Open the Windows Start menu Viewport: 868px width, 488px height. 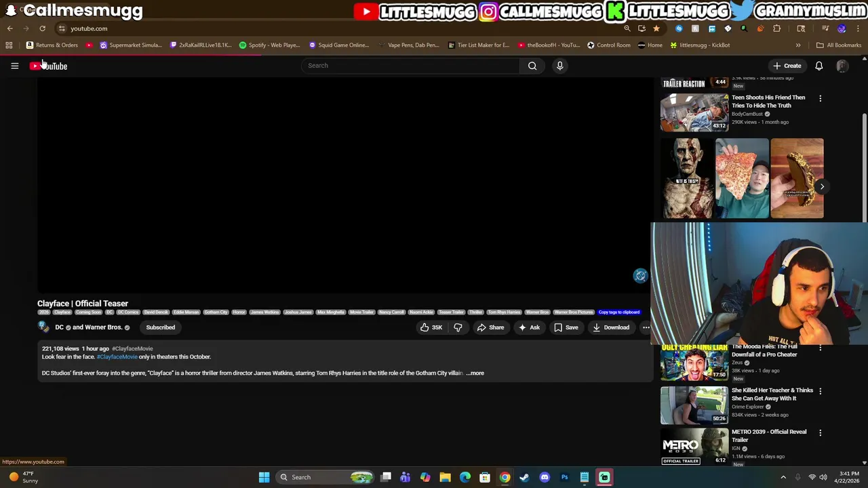click(264, 477)
